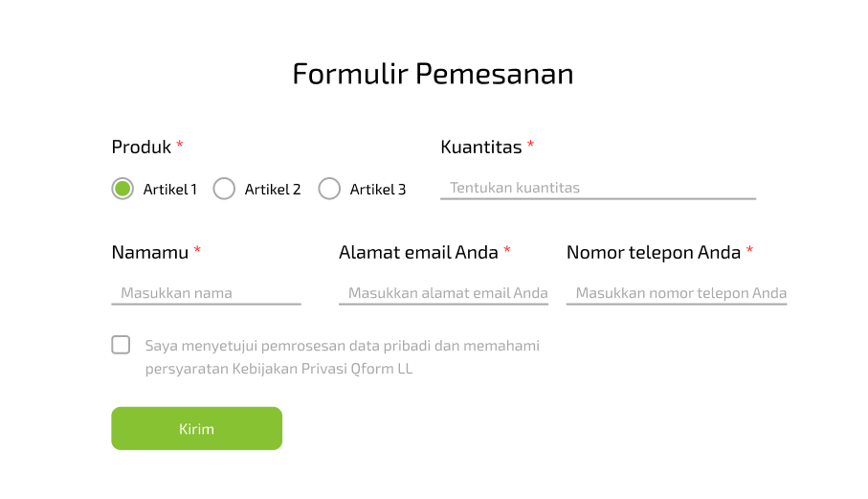868x499 pixels.
Task: Click the Masukkan nomor telepon Anda field
Action: click(677, 293)
